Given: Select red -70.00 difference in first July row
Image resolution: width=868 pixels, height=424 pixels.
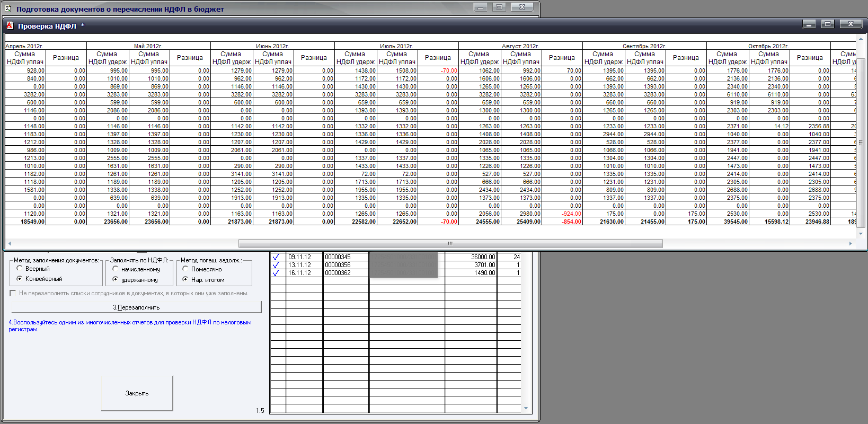Looking at the screenshot, I should click(438, 70).
